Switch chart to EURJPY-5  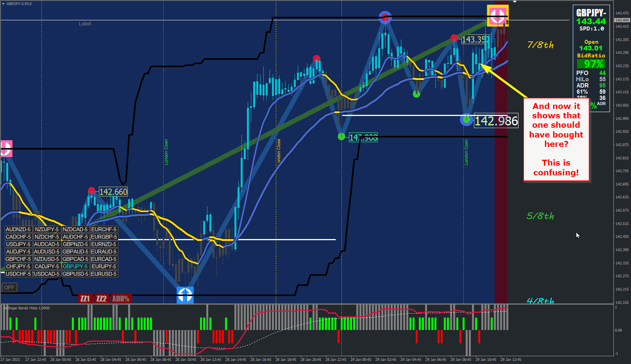(104, 266)
